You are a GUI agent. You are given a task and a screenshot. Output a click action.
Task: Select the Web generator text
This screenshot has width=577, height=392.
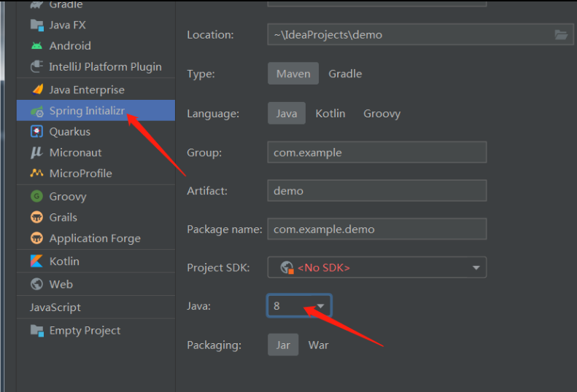tap(61, 284)
